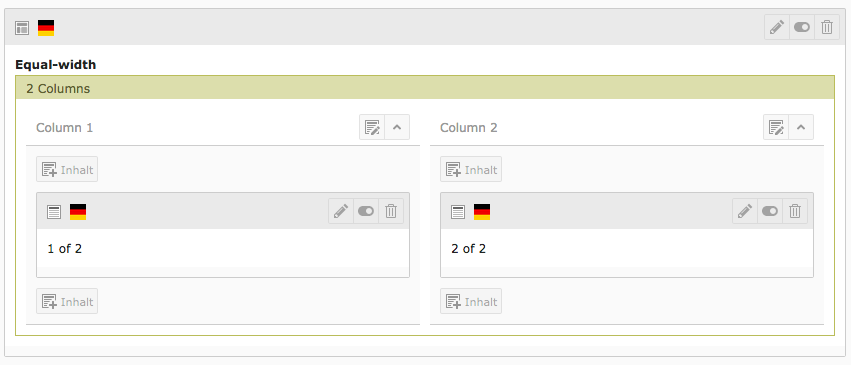The image size is (851, 365).
Task: Toggle visibility of Equal-width grid container
Action: coord(802,27)
